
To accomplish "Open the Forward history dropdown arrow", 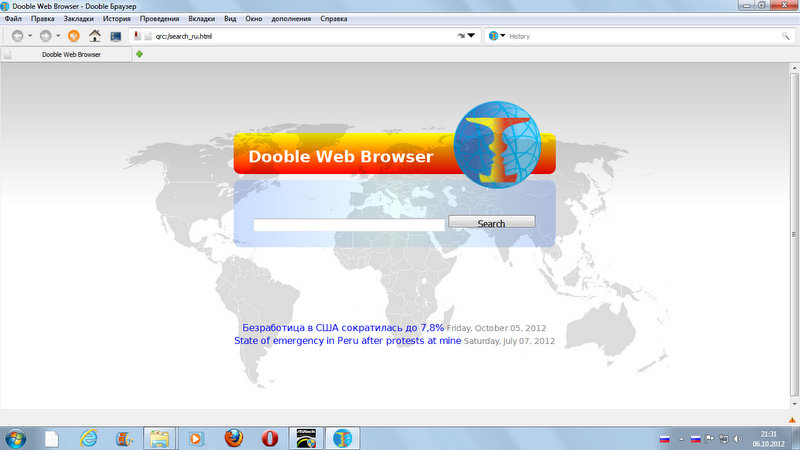I will point(58,36).
